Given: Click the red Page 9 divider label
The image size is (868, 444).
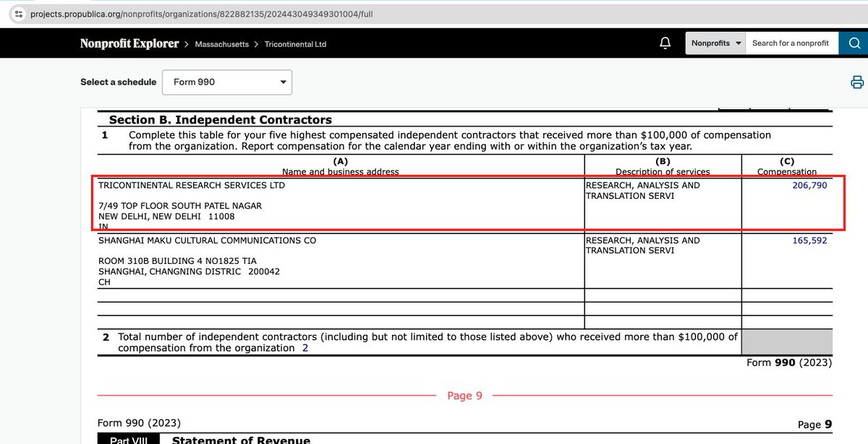Looking at the screenshot, I should (464, 396).
